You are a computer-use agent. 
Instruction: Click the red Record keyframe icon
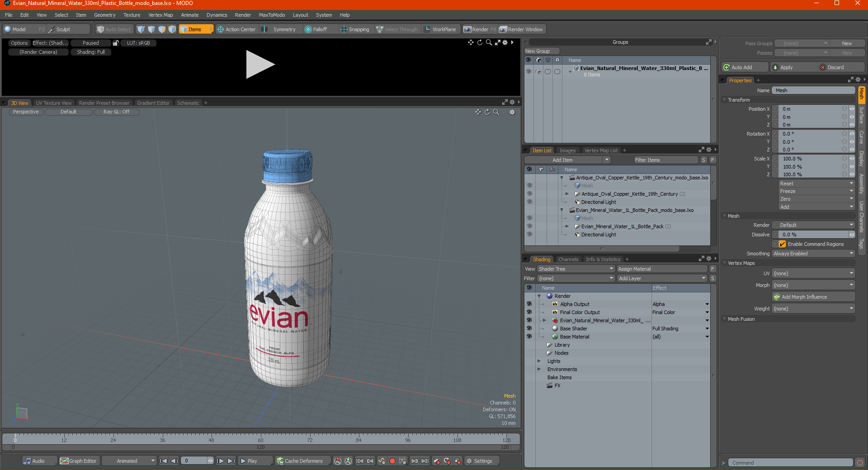[392, 461]
